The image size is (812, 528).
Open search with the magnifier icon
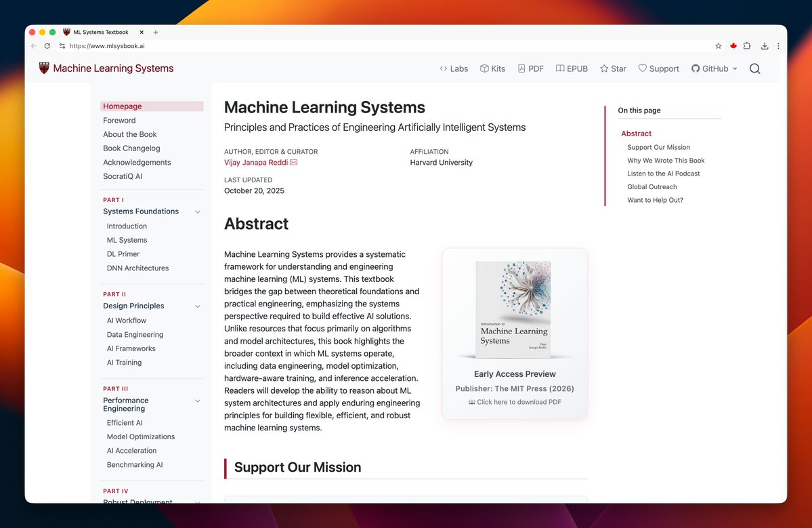click(x=754, y=68)
